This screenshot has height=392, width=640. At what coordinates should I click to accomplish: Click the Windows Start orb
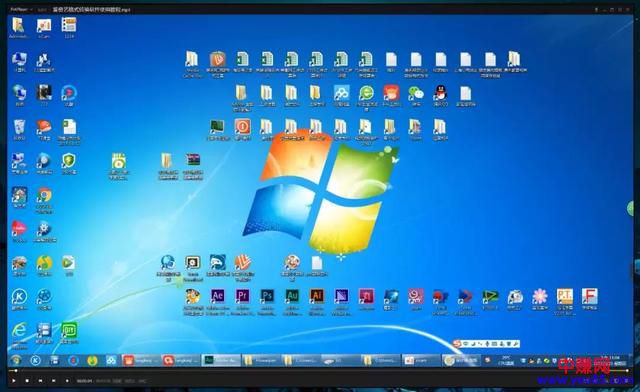(x=16, y=360)
